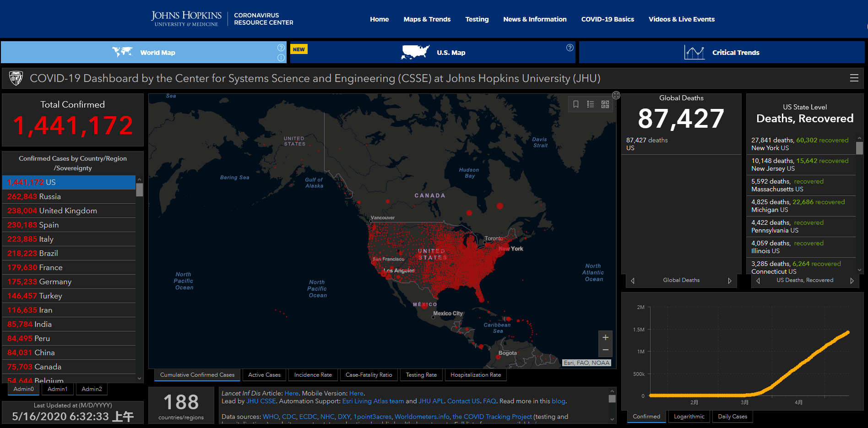Open the Contact US link
The width and height of the screenshot is (868, 428).
(463, 401)
